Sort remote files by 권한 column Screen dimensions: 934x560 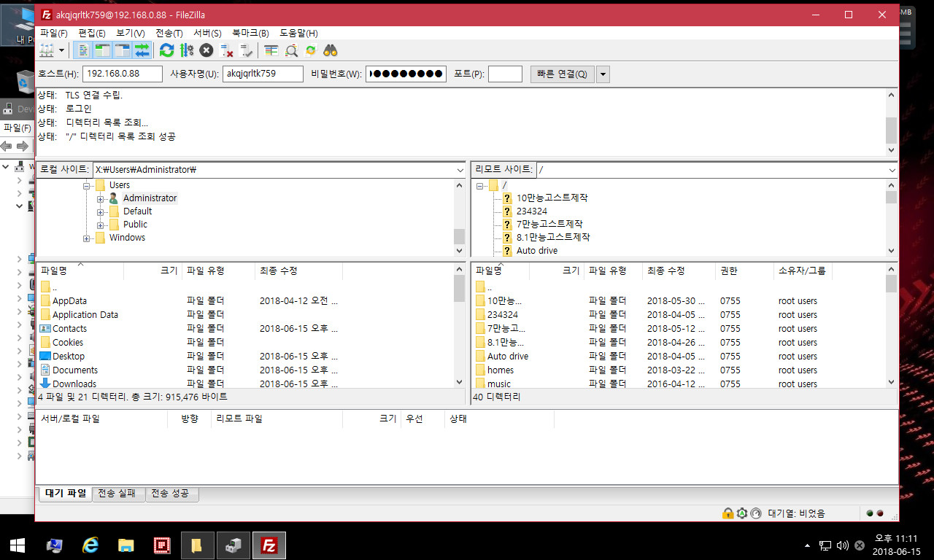click(x=744, y=271)
